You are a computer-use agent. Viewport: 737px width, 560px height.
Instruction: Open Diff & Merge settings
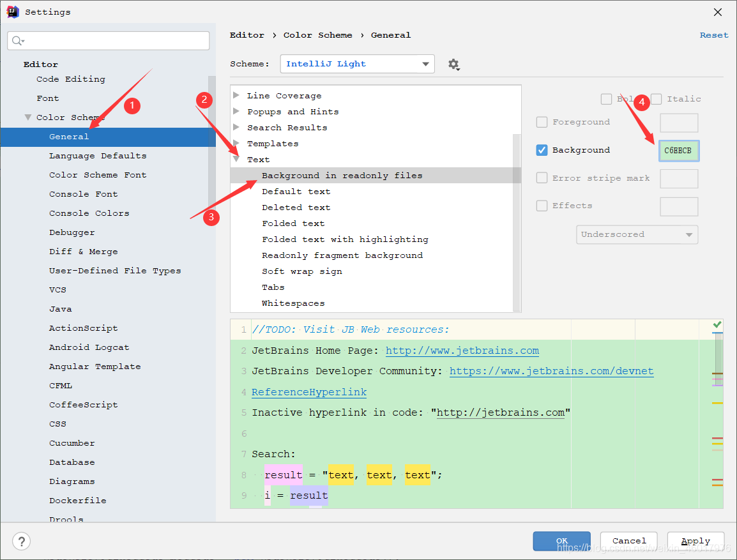83,252
